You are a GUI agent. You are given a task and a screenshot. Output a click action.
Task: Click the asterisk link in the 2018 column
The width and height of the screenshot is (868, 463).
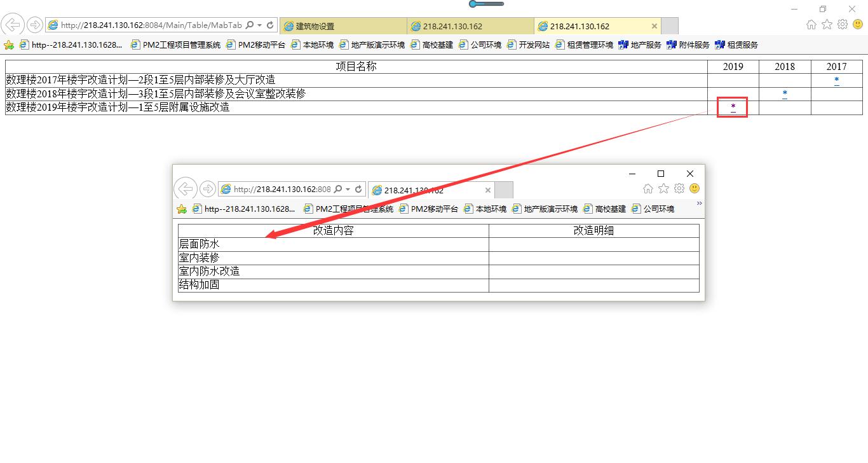tap(785, 93)
